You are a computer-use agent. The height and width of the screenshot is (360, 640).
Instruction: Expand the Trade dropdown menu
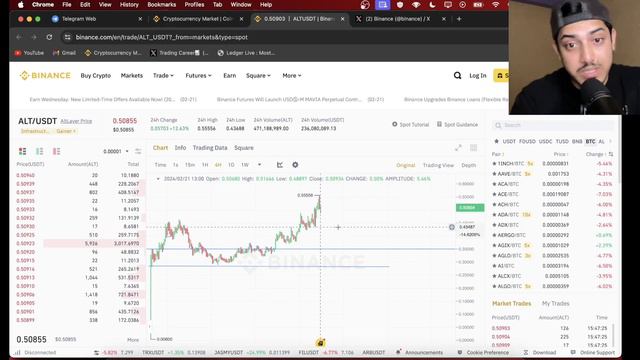[163, 76]
